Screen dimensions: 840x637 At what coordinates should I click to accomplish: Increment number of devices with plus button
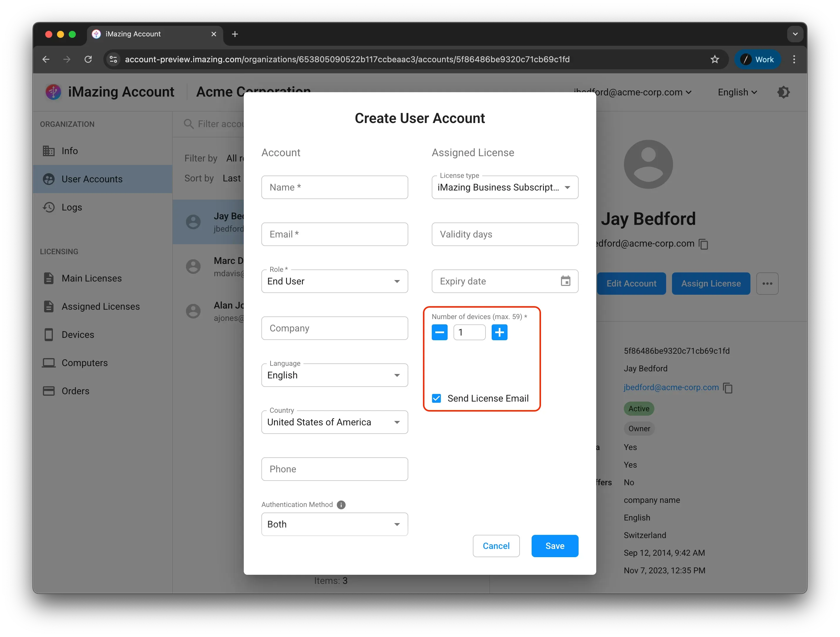pyautogui.click(x=499, y=332)
